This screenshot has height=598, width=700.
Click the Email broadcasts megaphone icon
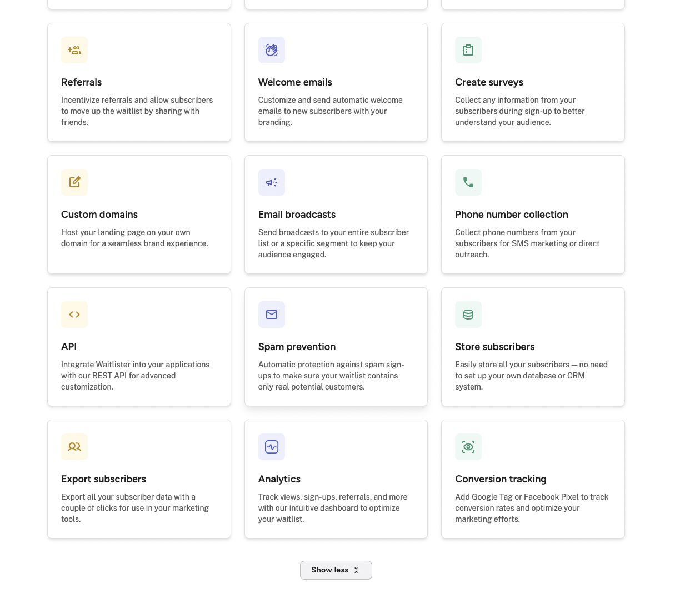(x=271, y=182)
